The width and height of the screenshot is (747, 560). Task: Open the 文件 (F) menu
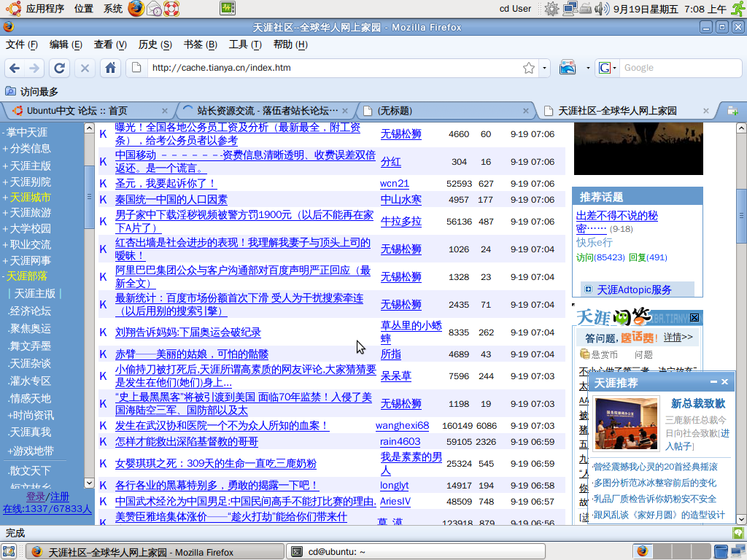pyautogui.click(x=21, y=44)
